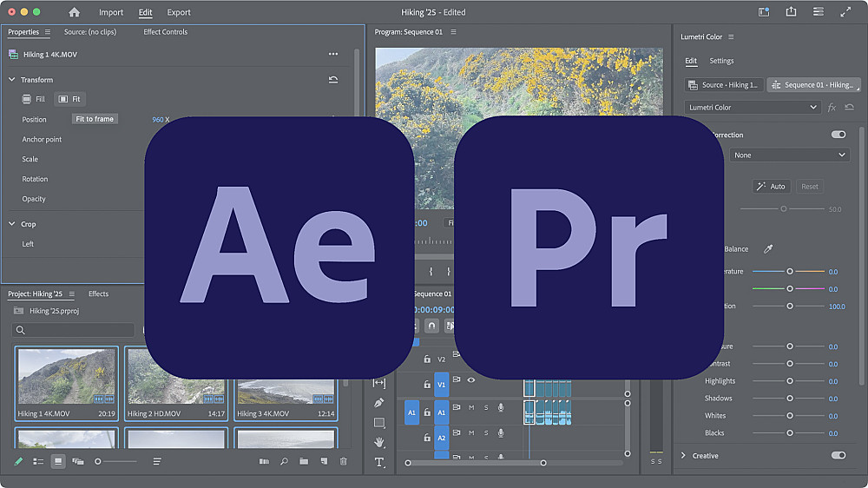This screenshot has height=488, width=868.
Task: Click the Export tab
Action: pos(179,12)
